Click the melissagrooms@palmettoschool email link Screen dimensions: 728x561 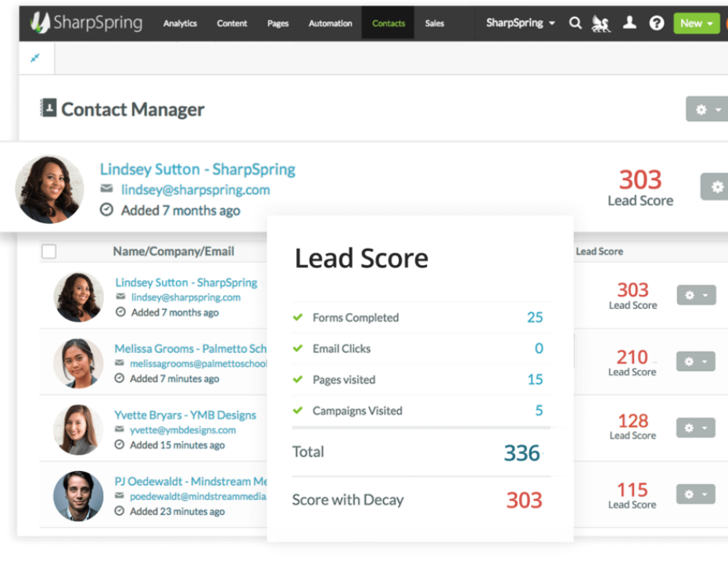point(199,363)
